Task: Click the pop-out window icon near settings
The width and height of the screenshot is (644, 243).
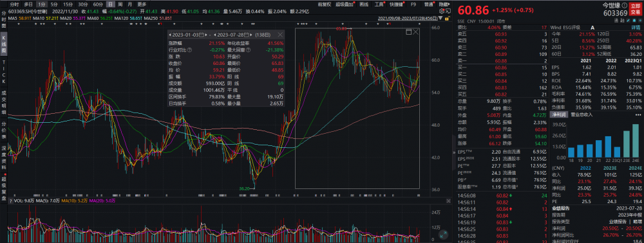Action: pyautogui.click(x=448, y=11)
